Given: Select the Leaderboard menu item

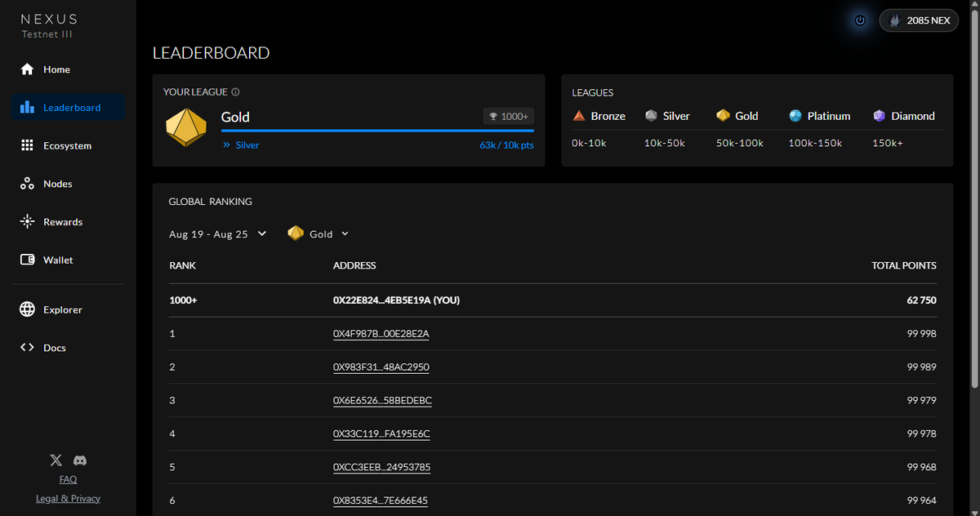Looking at the screenshot, I should (68, 108).
